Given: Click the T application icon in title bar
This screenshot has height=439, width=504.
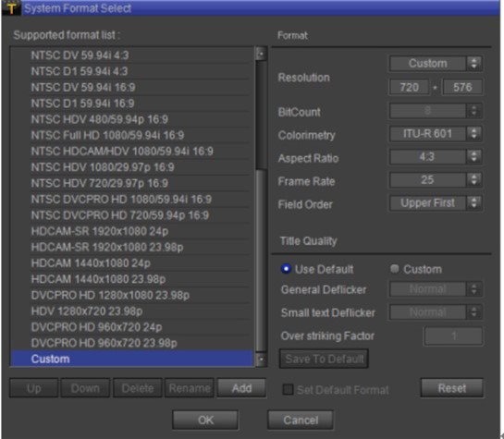Looking at the screenshot, I should pyautogui.click(x=12, y=8).
